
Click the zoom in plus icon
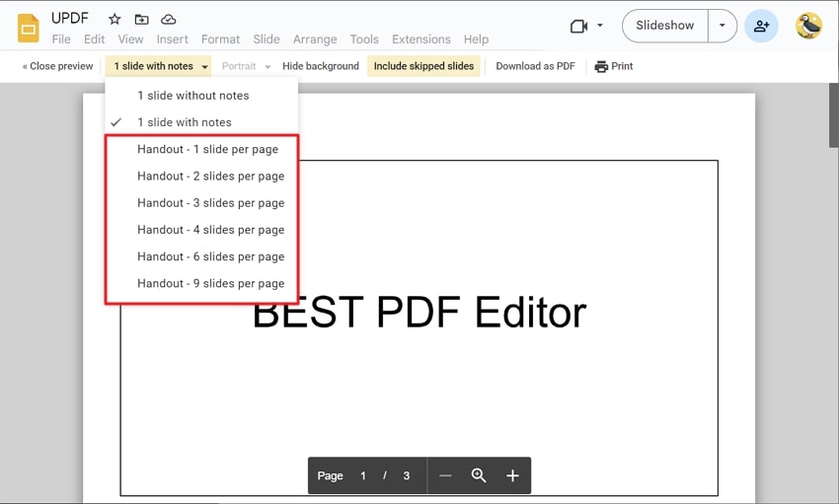coord(512,475)
